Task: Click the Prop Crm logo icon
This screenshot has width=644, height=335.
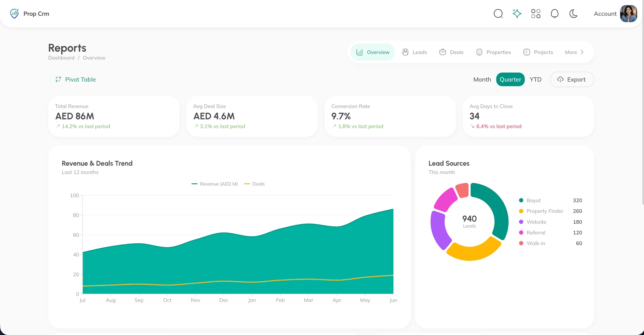Action: [14, 14]
